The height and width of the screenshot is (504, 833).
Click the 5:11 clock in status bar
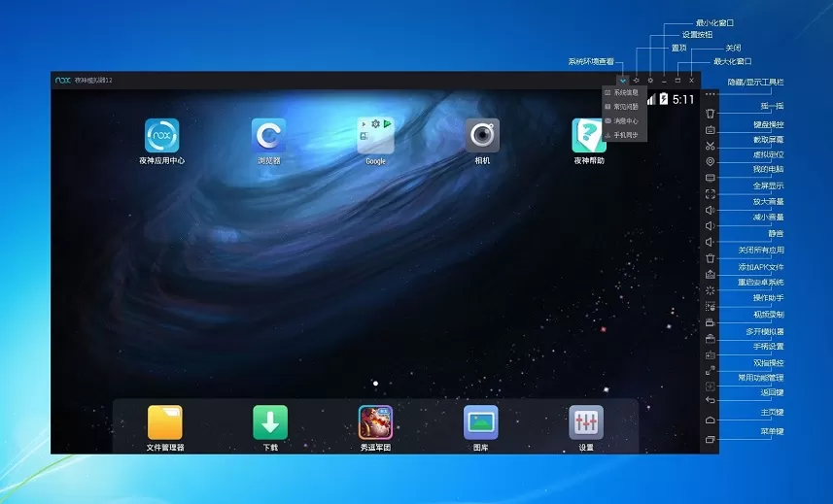(x=683, y=99)
